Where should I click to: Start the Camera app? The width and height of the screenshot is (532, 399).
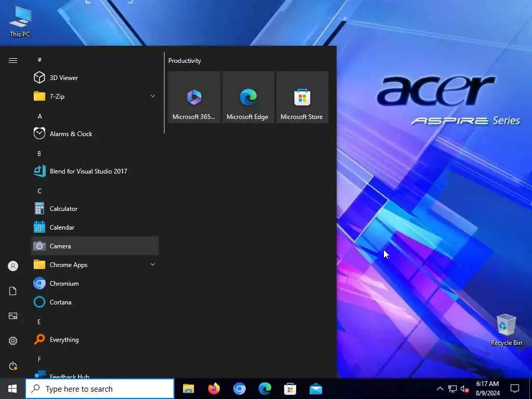[95, 246]
